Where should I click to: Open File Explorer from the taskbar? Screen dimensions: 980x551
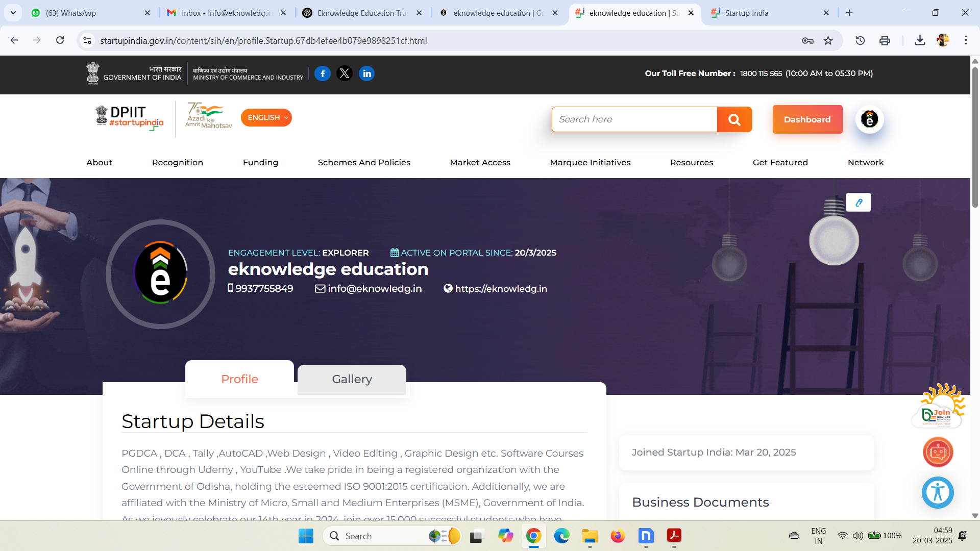[x=590, y=536]
